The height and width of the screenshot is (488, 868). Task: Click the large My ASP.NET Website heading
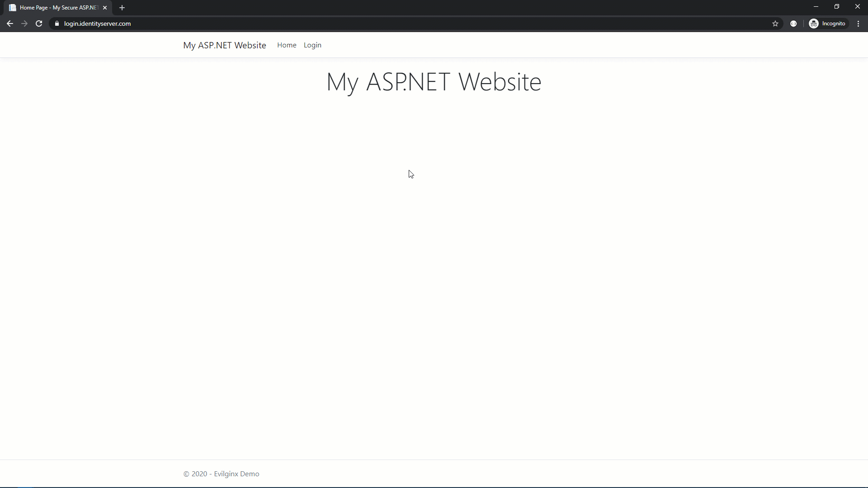coord(434,82)
